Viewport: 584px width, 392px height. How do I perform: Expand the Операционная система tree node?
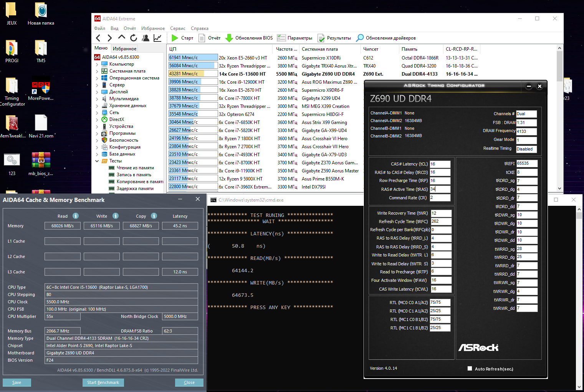point(97,78)
